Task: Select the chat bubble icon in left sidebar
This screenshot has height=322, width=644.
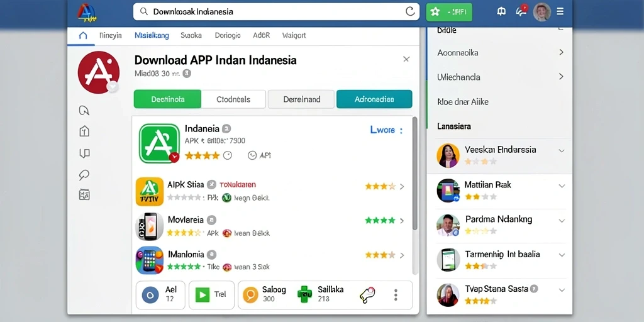Action: [84, 175]
